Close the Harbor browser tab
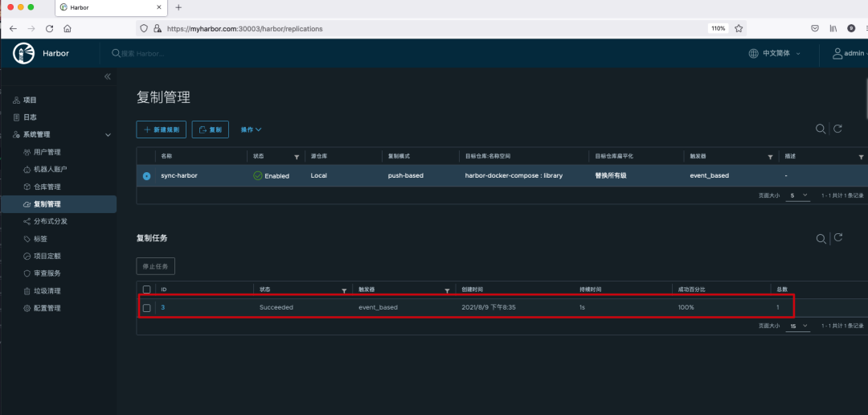Viewport: 868px width, 415px height. click(159, 7)
